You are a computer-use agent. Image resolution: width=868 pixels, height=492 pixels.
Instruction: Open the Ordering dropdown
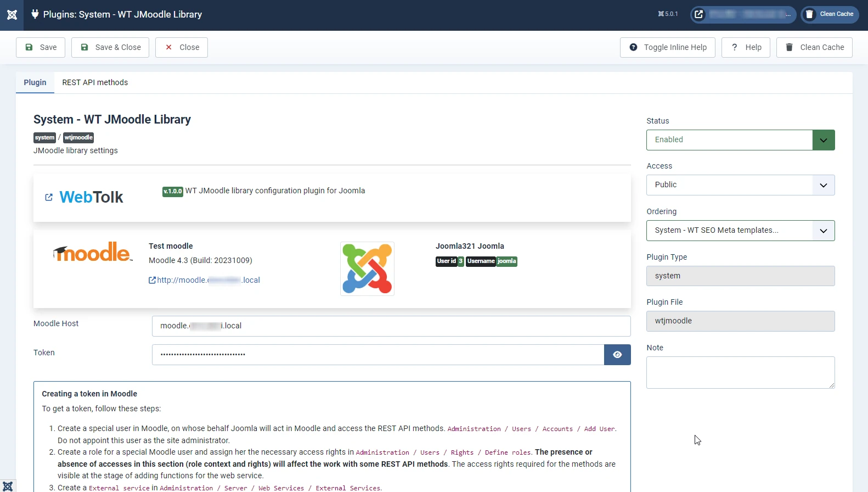click(740, 231)
